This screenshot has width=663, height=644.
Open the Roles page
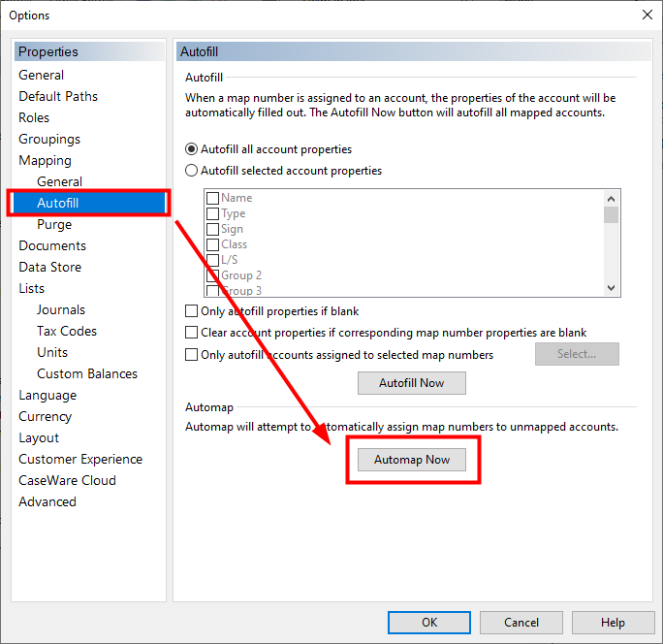[34, 117]
